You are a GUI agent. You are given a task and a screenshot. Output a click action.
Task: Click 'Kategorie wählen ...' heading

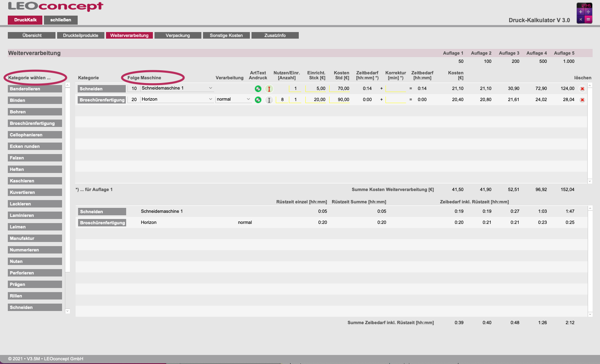pyautogui.click(x=29, y=78)
